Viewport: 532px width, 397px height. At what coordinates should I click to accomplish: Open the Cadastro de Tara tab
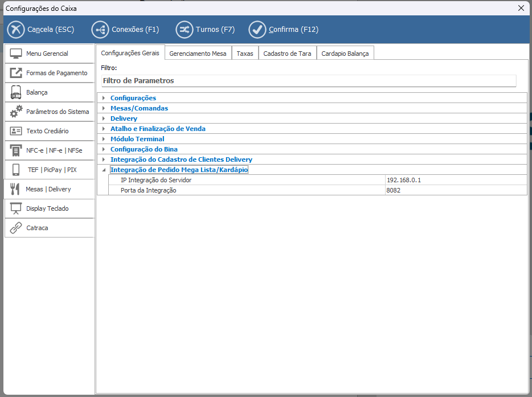287,54
